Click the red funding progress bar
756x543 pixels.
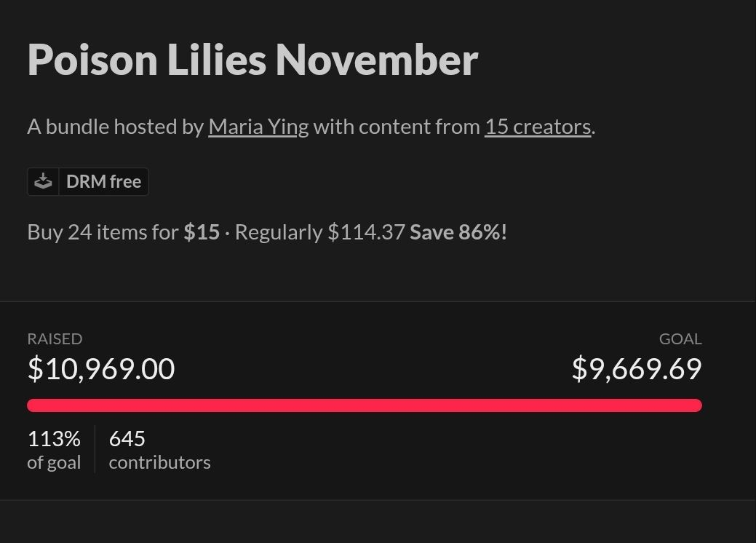coord(364,405)
